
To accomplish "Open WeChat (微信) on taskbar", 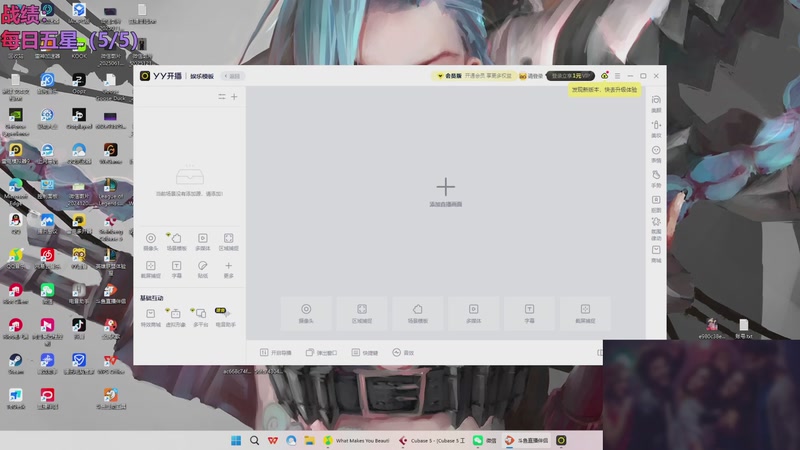I will click(484, 440).
